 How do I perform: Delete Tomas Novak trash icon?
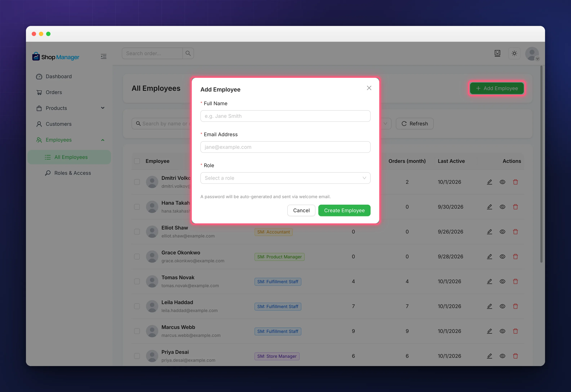click(515, 281)
